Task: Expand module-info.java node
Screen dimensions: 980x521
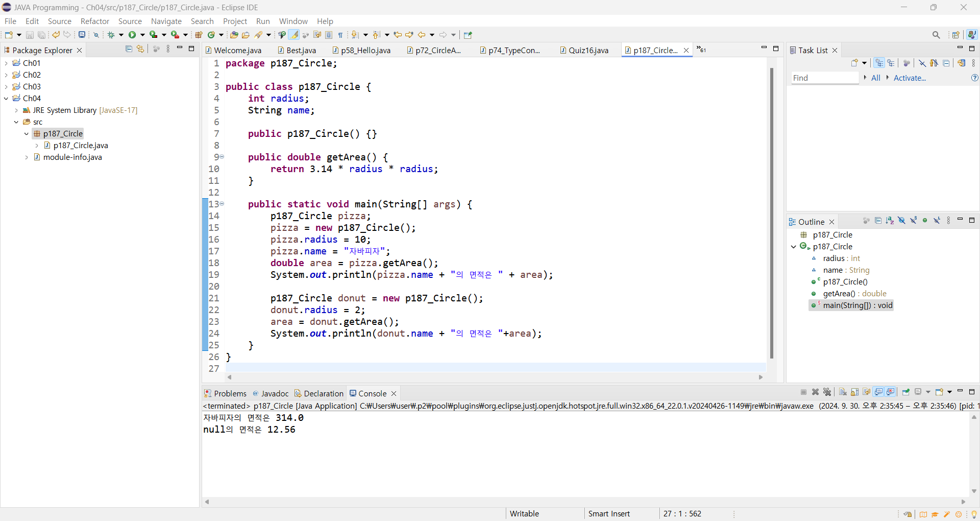Action: (27, 157)
